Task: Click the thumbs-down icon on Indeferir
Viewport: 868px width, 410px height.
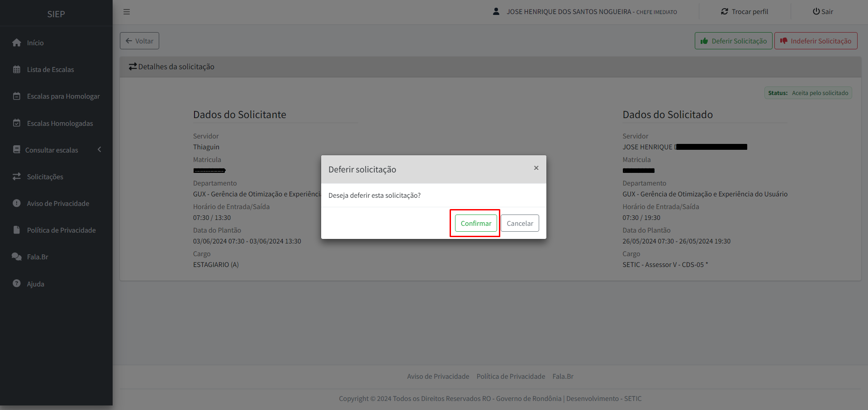Action: coord(784,41)
